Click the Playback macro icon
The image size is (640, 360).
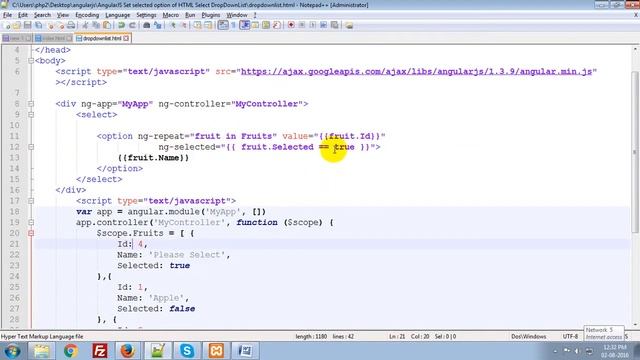coord(313,25)
